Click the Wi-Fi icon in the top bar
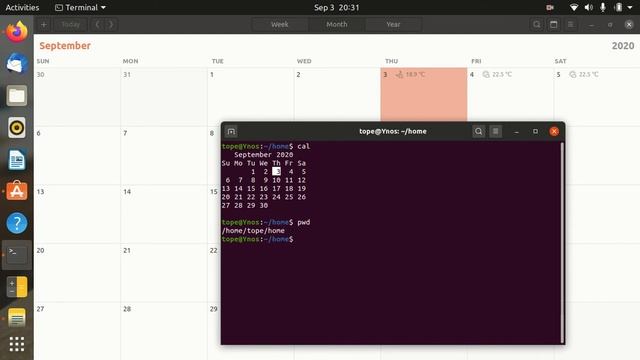640x360 pixels. [573, 7]
